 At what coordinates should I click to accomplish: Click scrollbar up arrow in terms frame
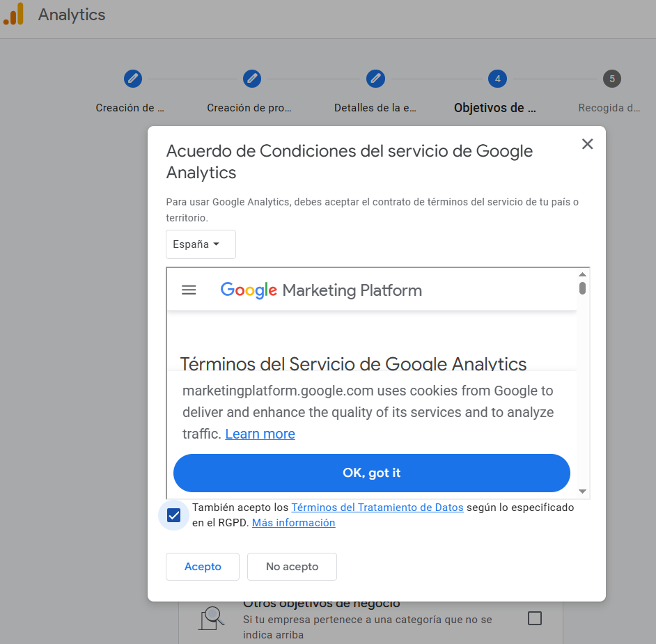click(x=583, y=274)
